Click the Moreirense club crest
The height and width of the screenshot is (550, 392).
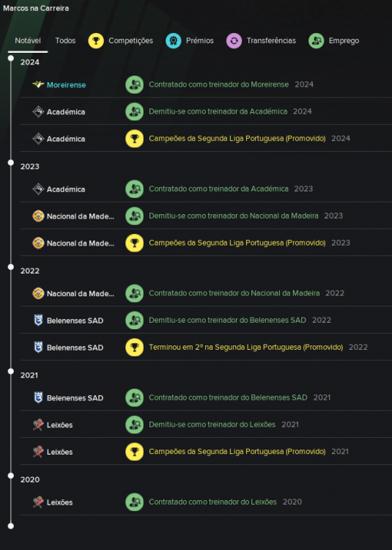[38, 84]
